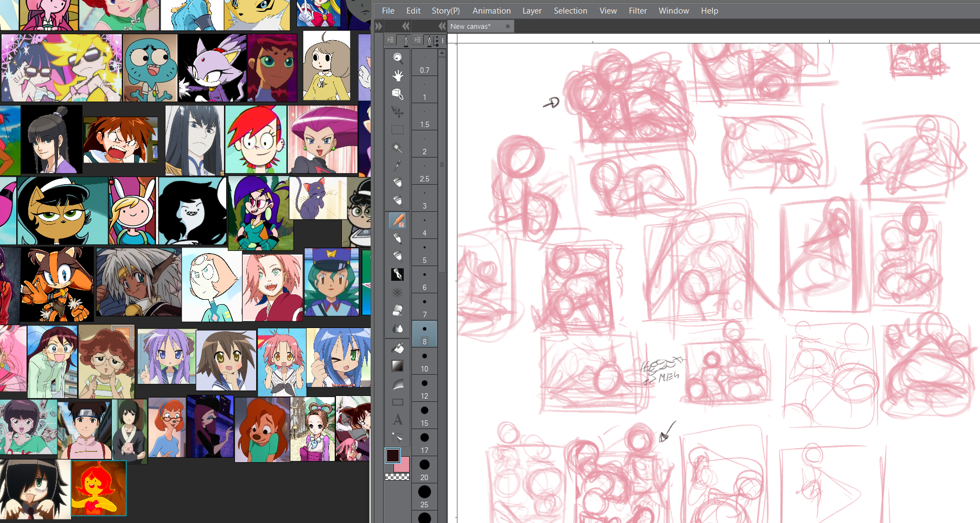Select the Eraser tool

pos(398,311)
